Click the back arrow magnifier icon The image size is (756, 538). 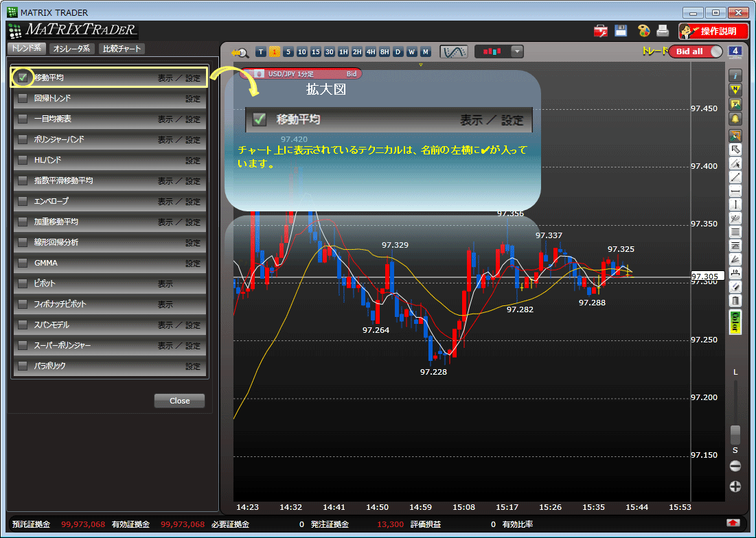tap(240, 52)
